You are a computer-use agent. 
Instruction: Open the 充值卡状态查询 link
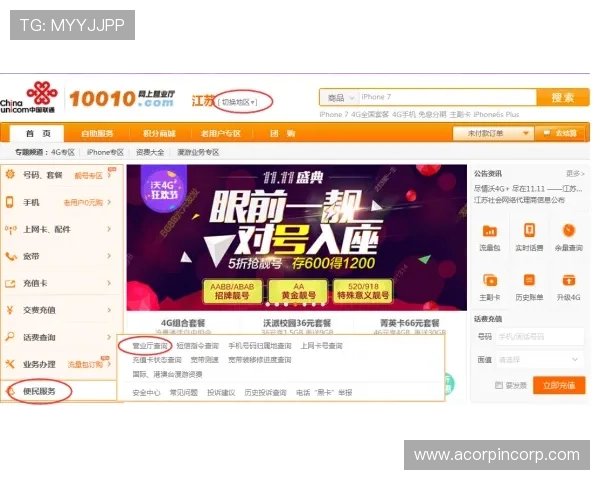tap(157, 360)
